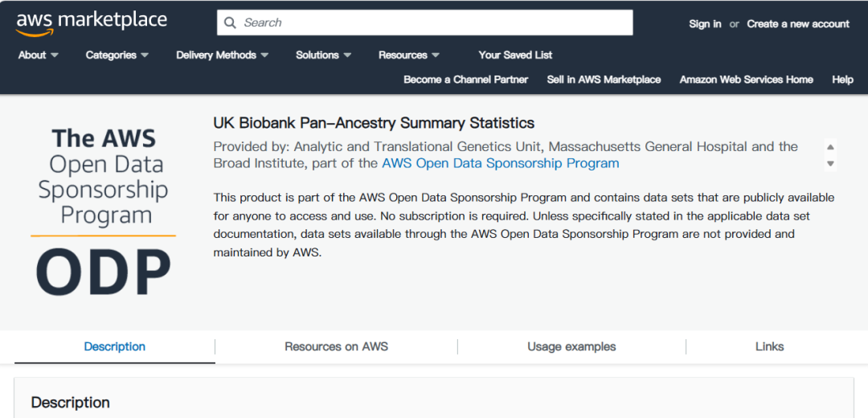Open the Links tab

point(769,346)
